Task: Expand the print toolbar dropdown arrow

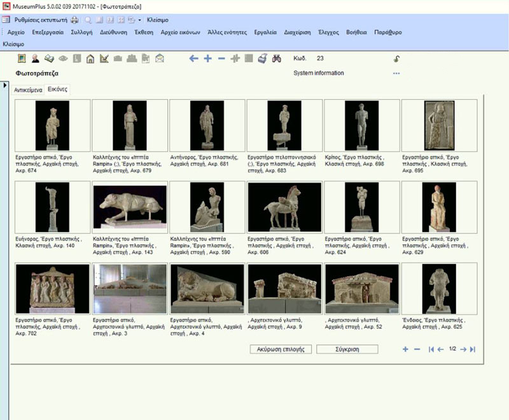Action: click(x=140, y=20)
